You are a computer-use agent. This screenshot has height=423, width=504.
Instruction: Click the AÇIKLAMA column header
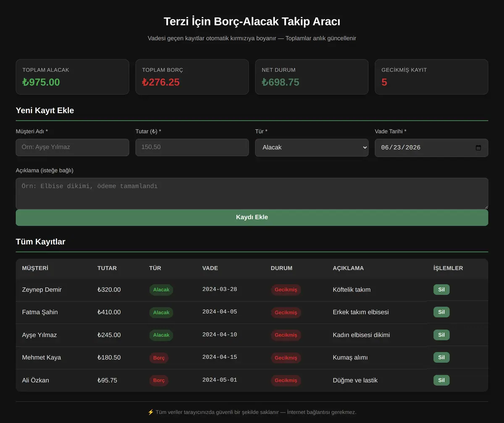click(x=348, y=268)
